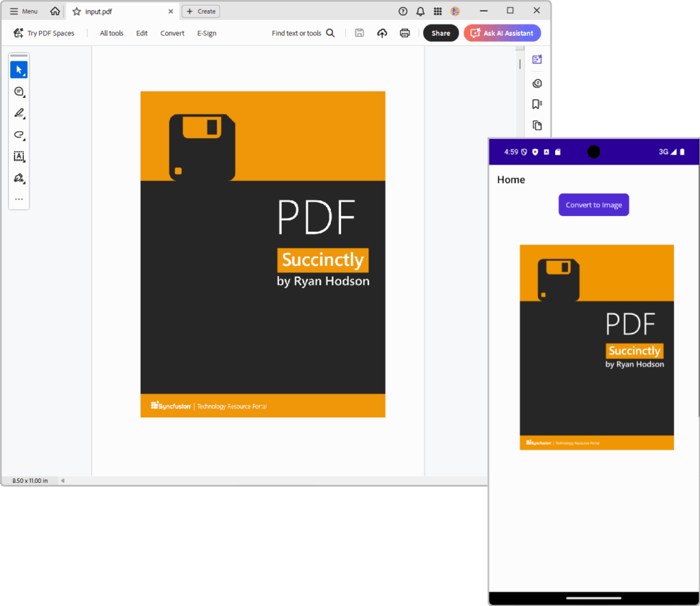Open the Add Comment tool
Image resolution: width=700 pixels, height=606 pixels.
coord(19,91)
